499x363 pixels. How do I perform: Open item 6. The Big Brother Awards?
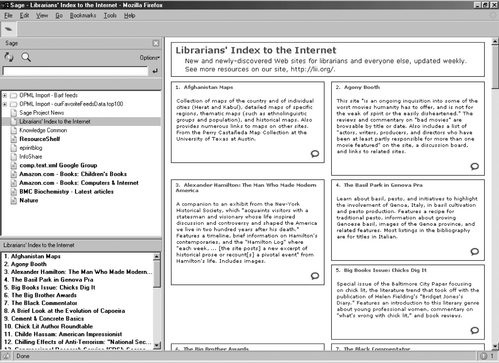40,295
